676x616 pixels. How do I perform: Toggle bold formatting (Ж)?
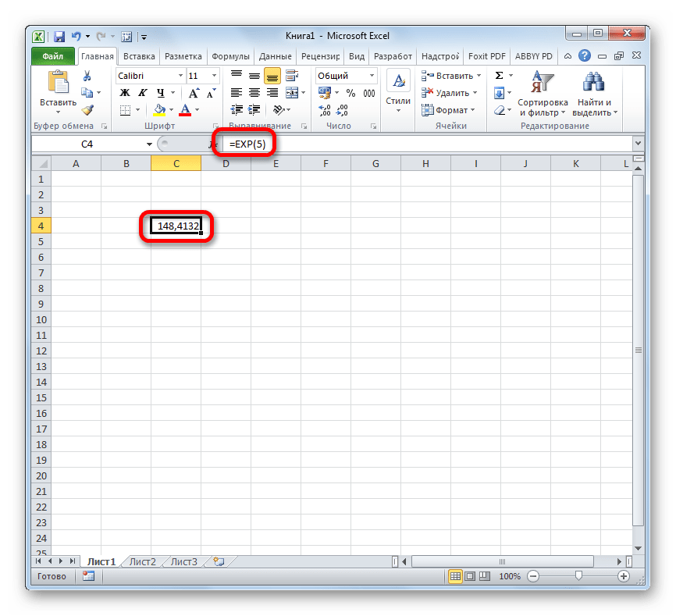coord(124,93)
